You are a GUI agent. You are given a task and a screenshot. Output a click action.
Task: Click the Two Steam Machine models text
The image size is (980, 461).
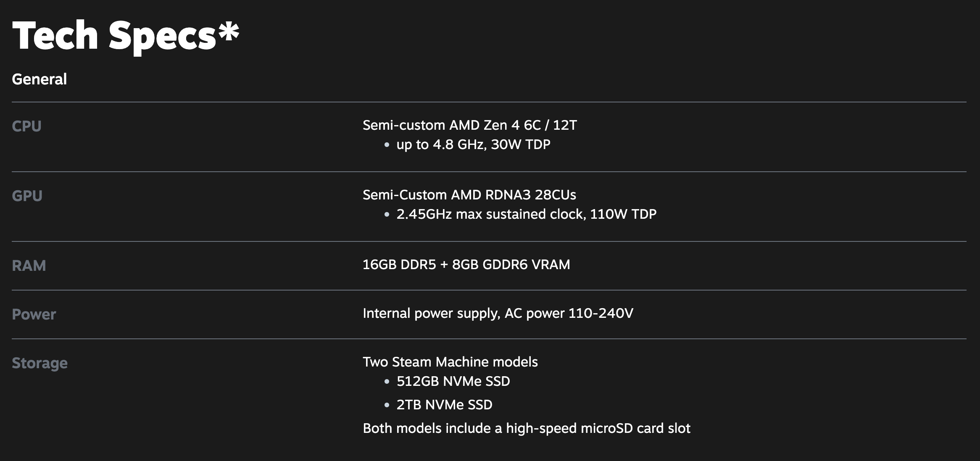(450, 362)
